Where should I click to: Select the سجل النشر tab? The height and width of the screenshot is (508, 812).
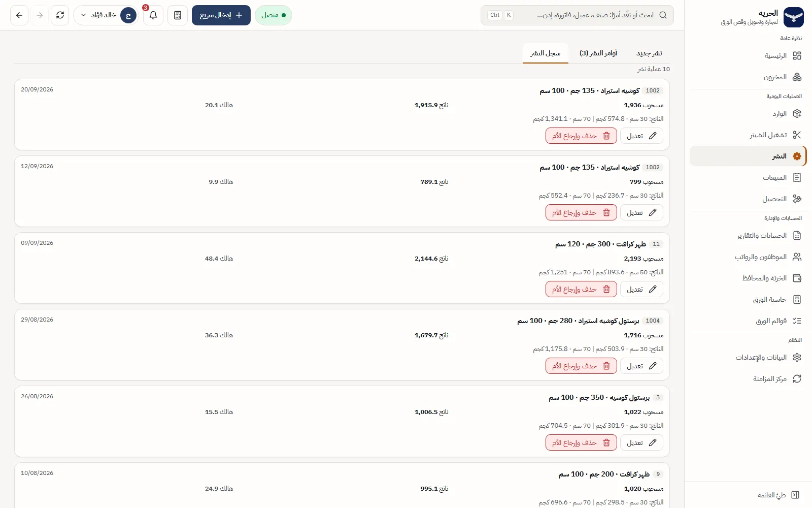coord(546,53)
